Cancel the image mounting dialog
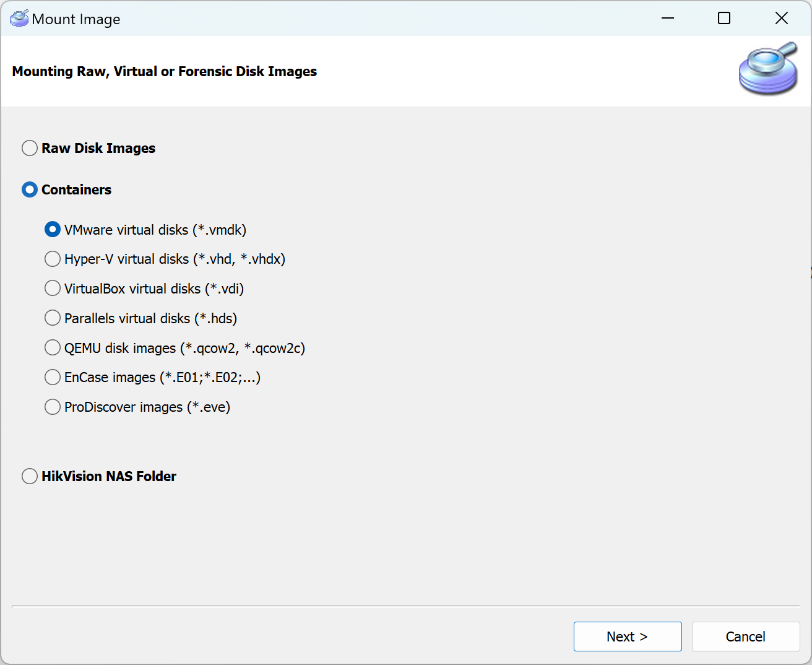The width and height of the screenshot is (812, 665). (x=745, y=636)
